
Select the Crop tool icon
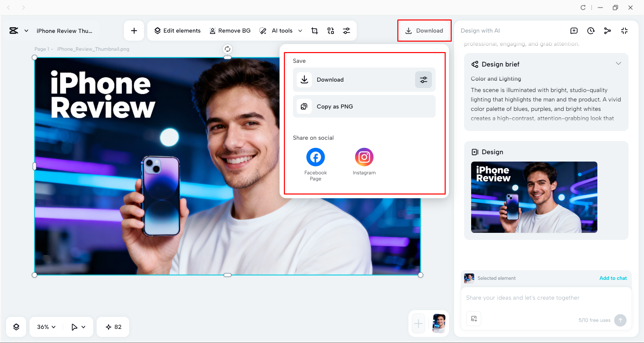coord(314,31)
